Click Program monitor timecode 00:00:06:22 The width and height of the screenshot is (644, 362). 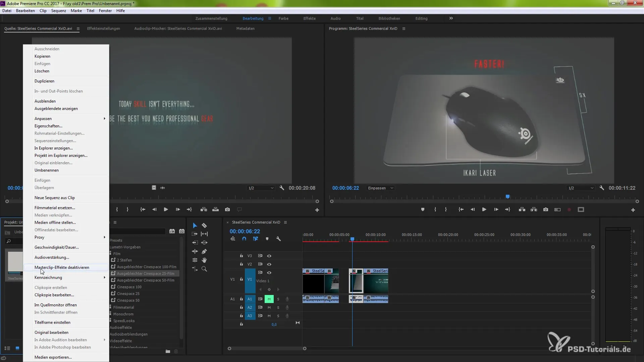click(x=345, y=188)
